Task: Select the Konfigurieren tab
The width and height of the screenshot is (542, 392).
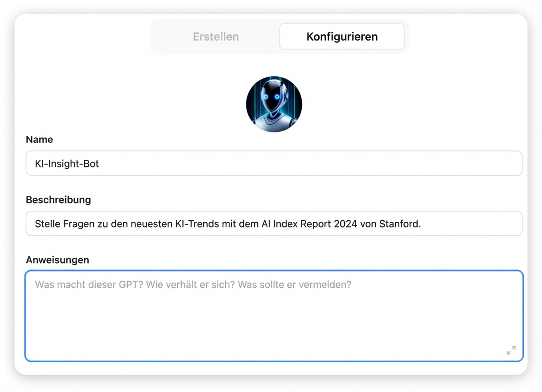Action: 342,37
